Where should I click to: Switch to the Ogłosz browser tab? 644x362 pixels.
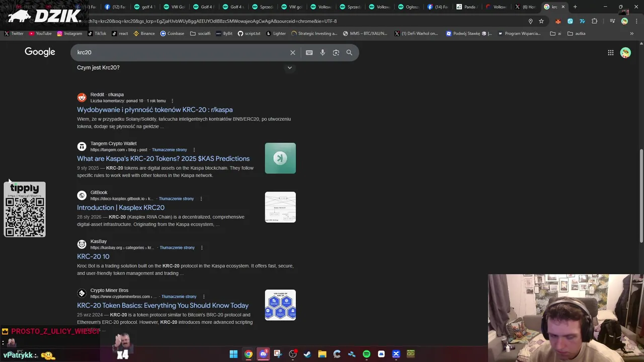[x=409, y=7]
